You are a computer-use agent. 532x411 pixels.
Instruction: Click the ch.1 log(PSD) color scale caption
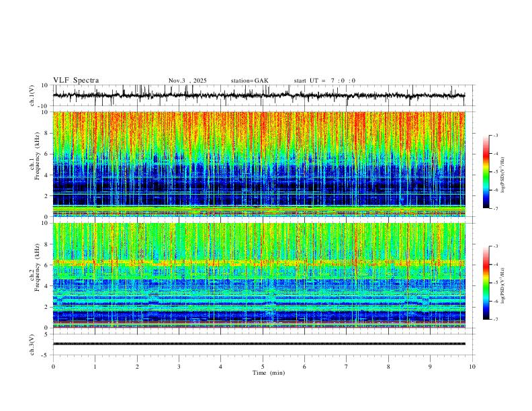pyautogui.click(x=503, y=175)
